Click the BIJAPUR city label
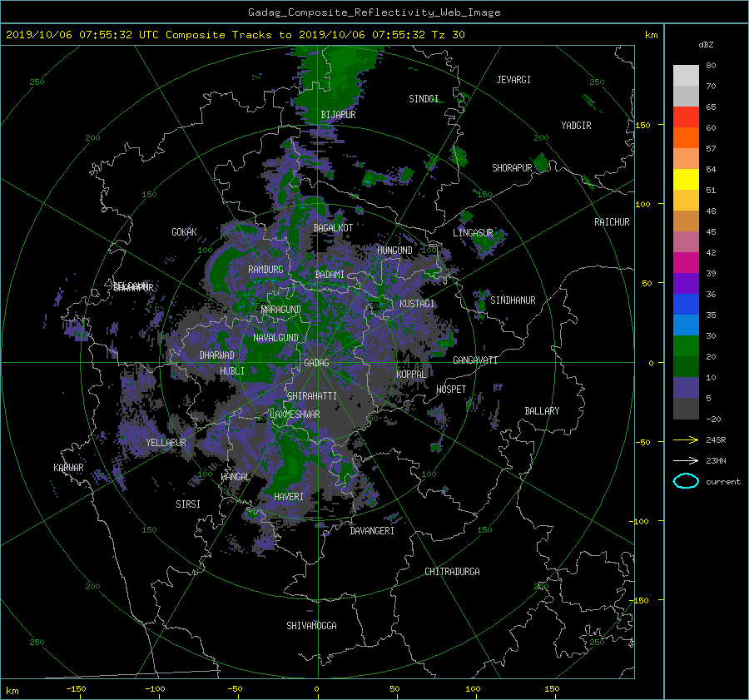Screen dimensions: 749x700 click(x=338, y=115)
